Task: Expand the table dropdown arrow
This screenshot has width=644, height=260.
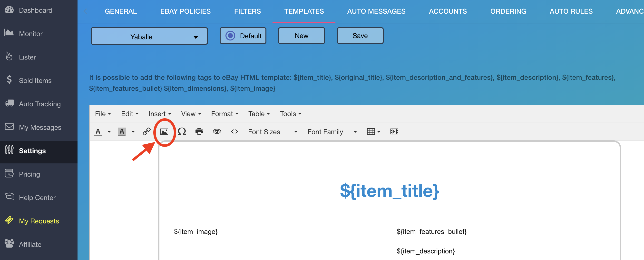Action: tap(379, 132)
